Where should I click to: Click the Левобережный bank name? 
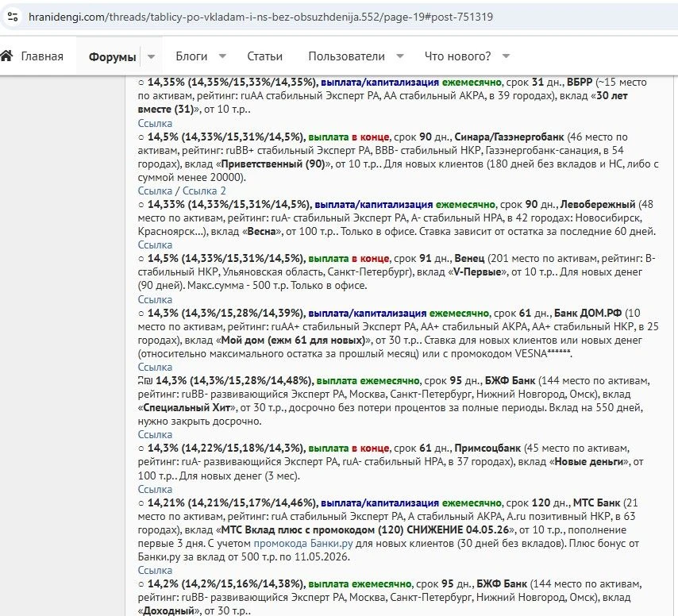click(598, 205)
